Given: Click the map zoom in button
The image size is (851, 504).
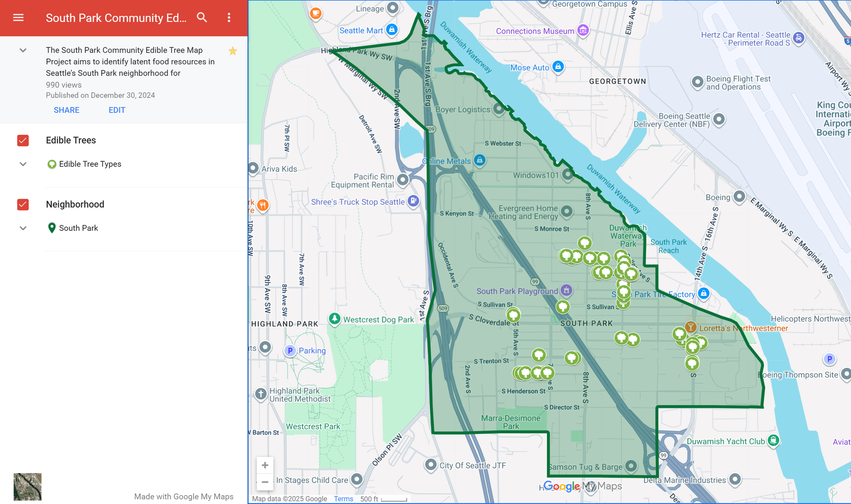Looking at the screenshot, I should coord(265,465).
